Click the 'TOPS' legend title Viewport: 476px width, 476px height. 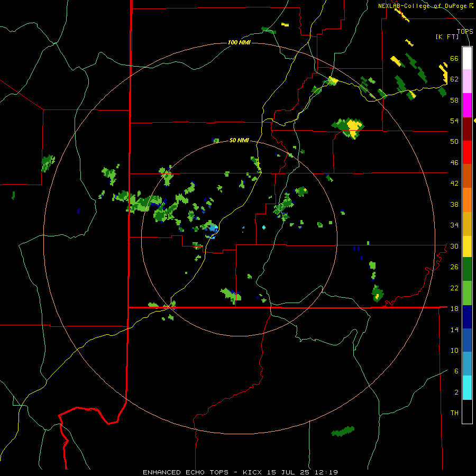(x=465, y=31)
